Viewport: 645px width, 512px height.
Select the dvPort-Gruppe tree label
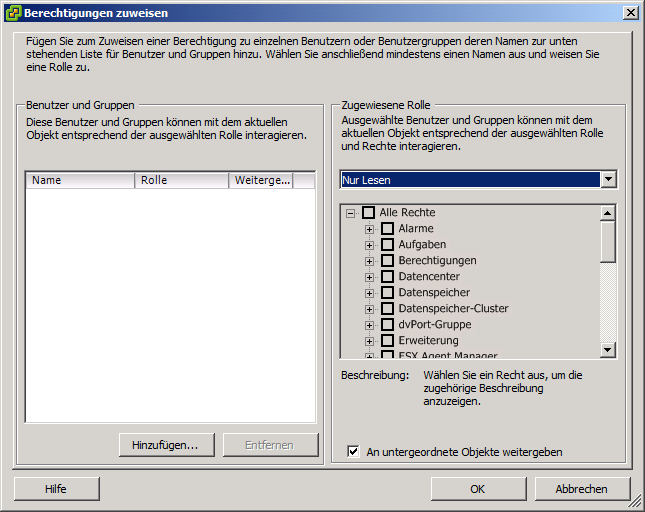[435, 324]
